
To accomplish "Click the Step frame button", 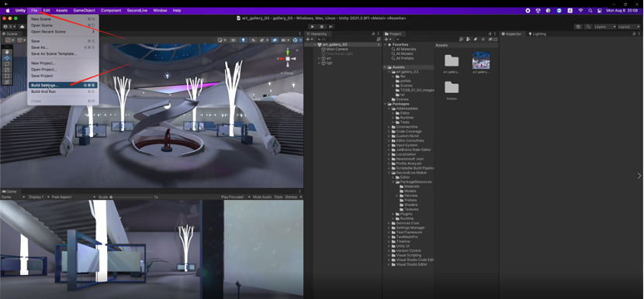I will [x=331, y=26].
